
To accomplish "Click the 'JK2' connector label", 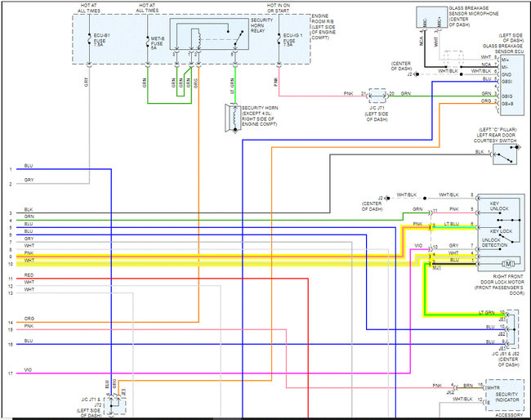I will [x=450, y=392].
